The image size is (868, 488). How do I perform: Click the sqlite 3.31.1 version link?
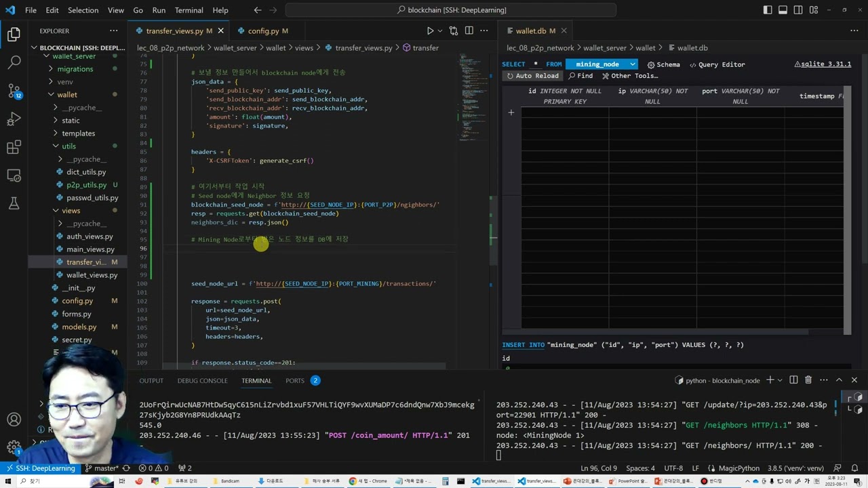[x=823, y=64]
